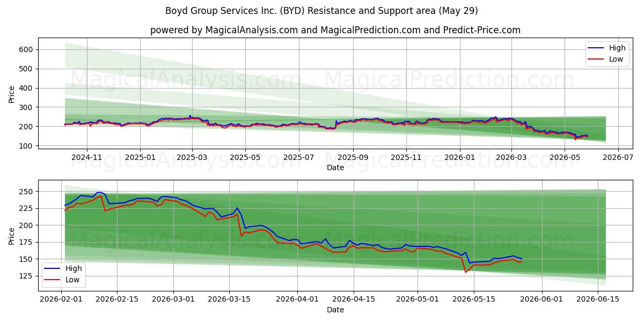Click bottom chart date tick 2026-06-15
This screenshot has height=322, width=644.
(598, 300)
